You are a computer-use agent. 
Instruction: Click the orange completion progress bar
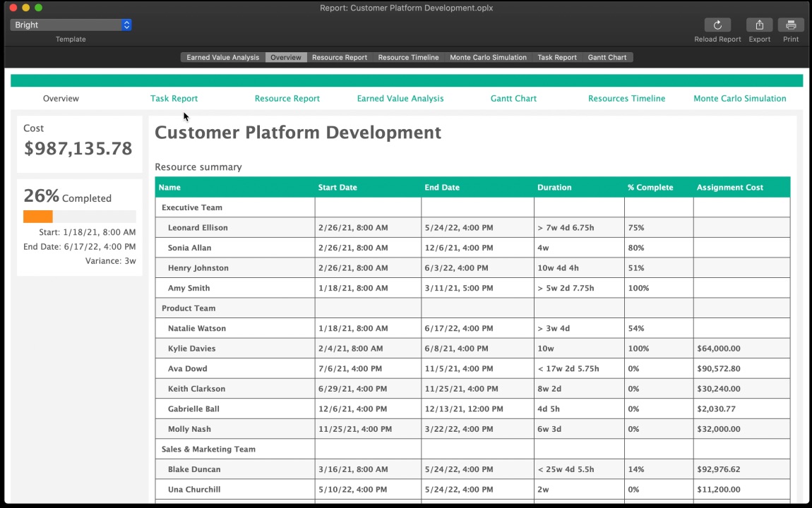38,216
